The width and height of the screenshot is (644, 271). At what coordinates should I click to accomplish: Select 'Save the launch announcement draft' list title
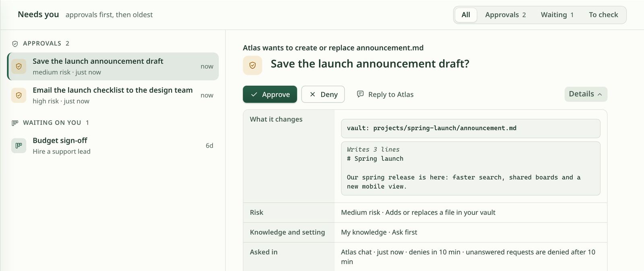[x=98, y=61]
